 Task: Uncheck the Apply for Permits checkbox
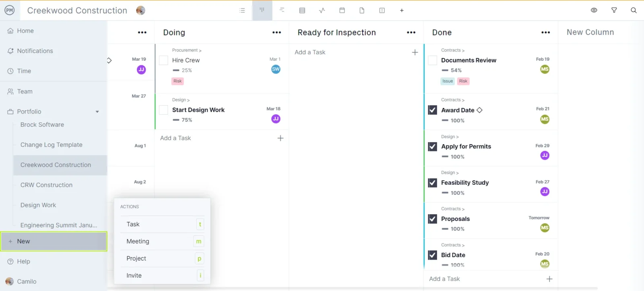[433, 147]
